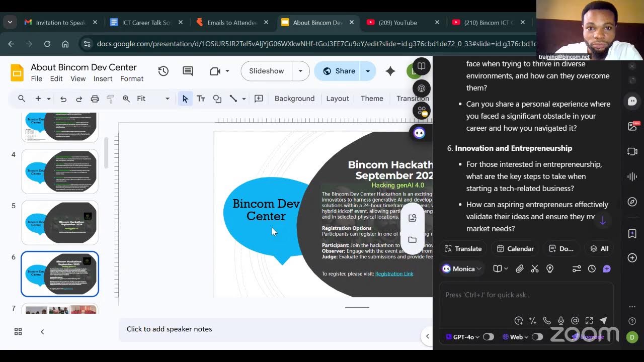The width and height of the screenshot is (644, 362).
Task: Click the Share button
Action: 339,71
